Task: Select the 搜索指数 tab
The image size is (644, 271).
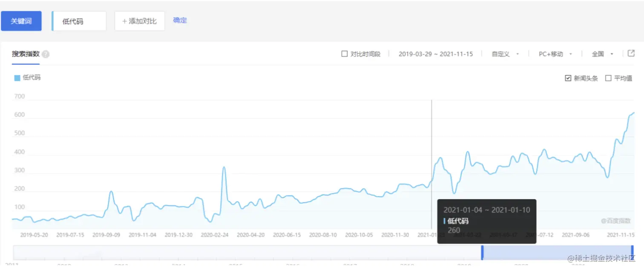Action: tap(26, 54)
